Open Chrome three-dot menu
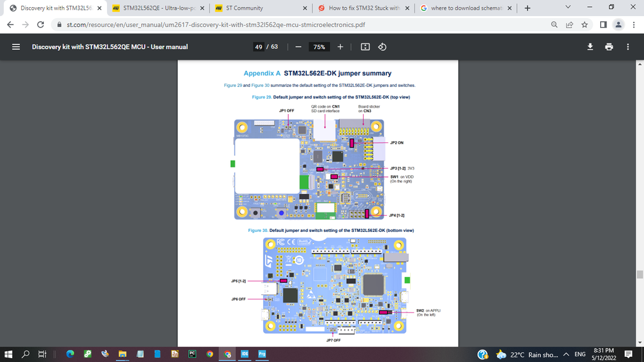Screen dimensions: 644x362 (634, 24)
